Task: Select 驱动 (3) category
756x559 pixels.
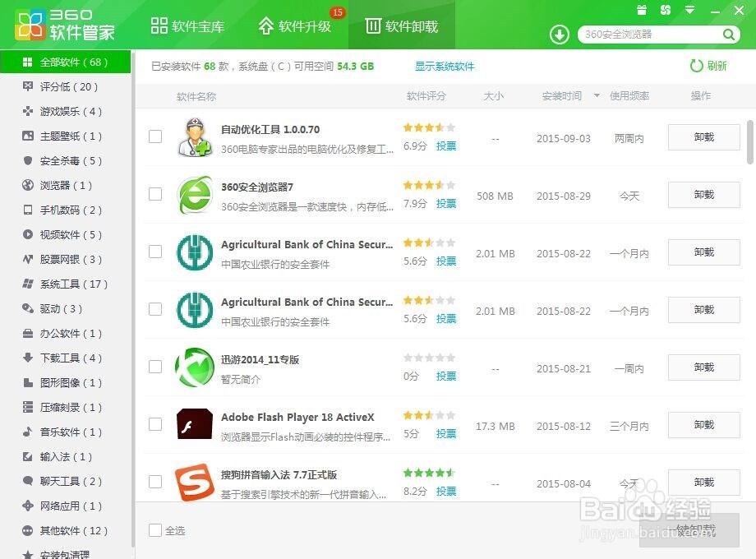Action: pyautogui.click(x=66, y=308)
